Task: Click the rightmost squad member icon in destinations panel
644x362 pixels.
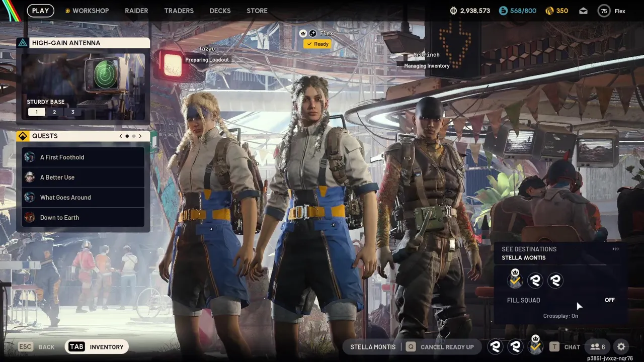Action: pos(555,281)
